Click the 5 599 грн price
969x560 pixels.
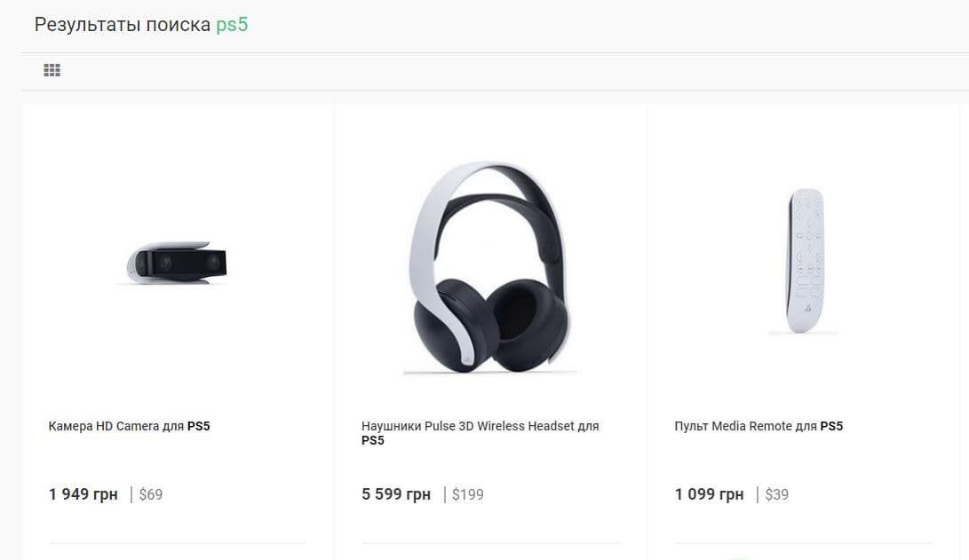coord(396,494)
